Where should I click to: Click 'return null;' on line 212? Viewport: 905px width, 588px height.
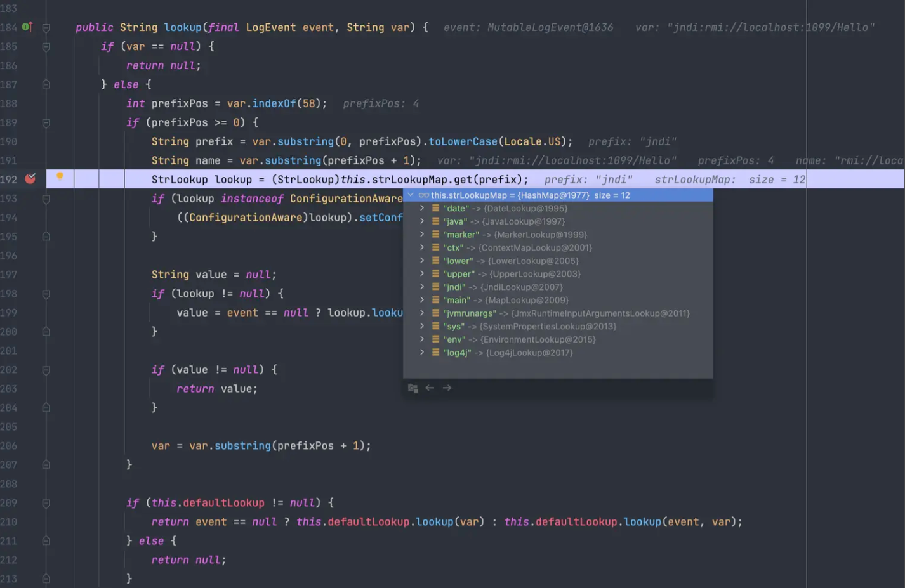tap(188, 560)
